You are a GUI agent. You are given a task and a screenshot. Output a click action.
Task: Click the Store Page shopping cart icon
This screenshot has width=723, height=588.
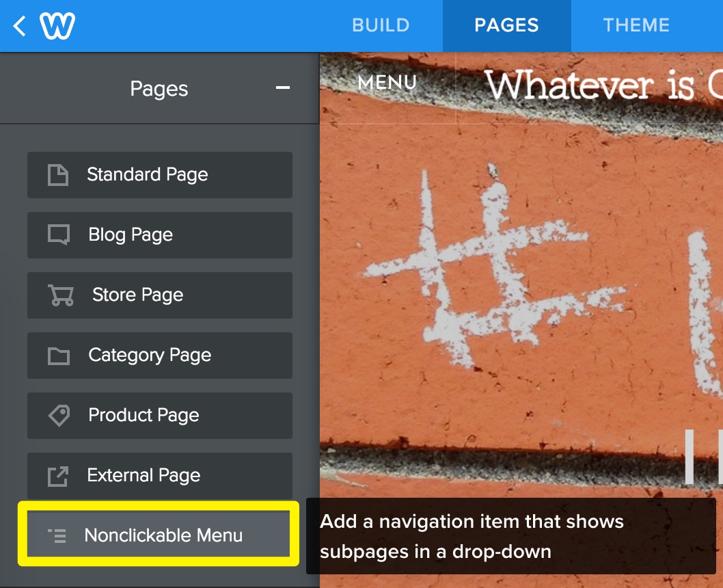pos(61,295)
